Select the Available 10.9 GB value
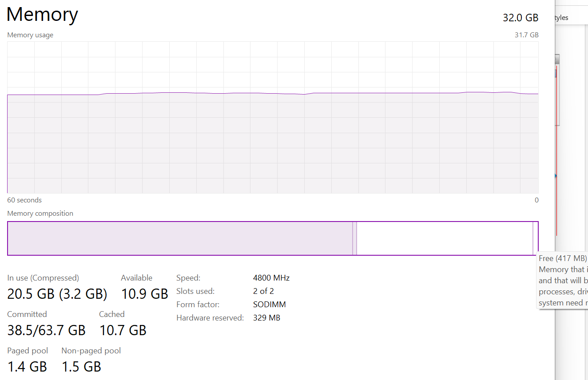 coord(145,294)
